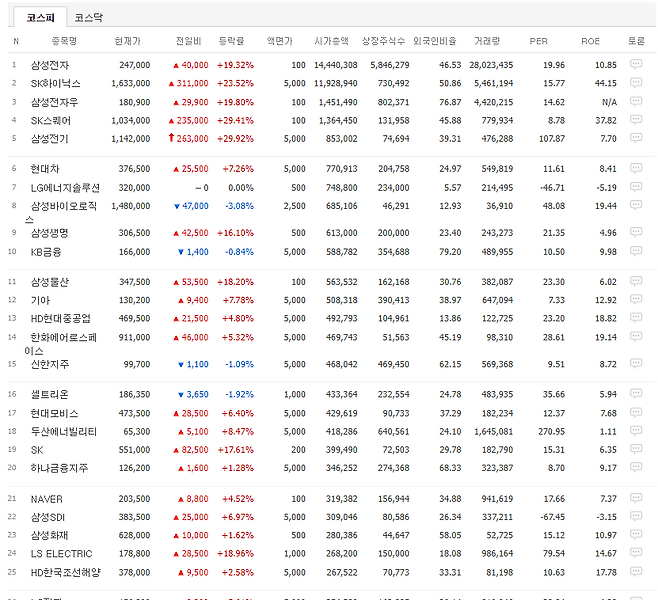658x600 pixels.
Task: Open discussion icon for SK스퀘어
Action: pyautogui.click(x=636, y=120)
